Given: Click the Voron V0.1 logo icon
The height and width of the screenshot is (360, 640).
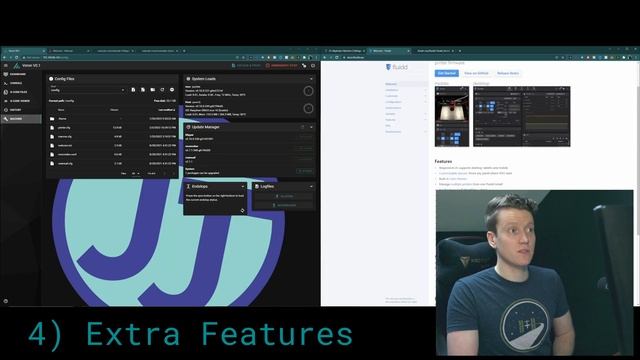Looking at the screenshot, I should click(16, 65).
